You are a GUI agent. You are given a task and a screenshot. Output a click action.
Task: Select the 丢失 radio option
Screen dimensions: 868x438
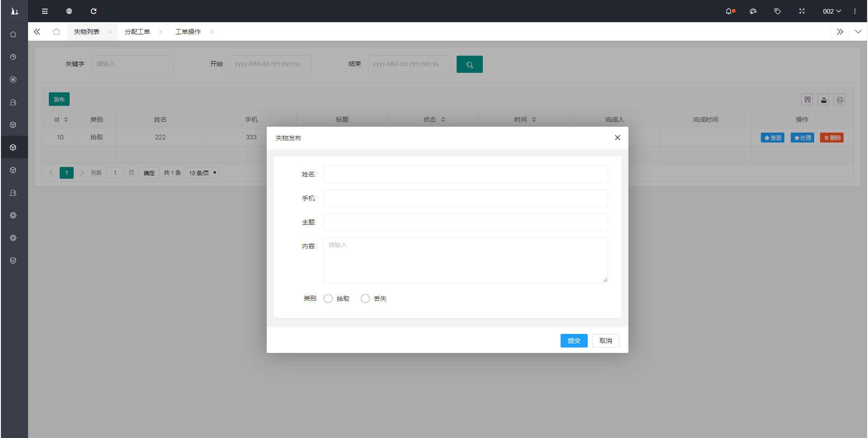tap(365, 299)
